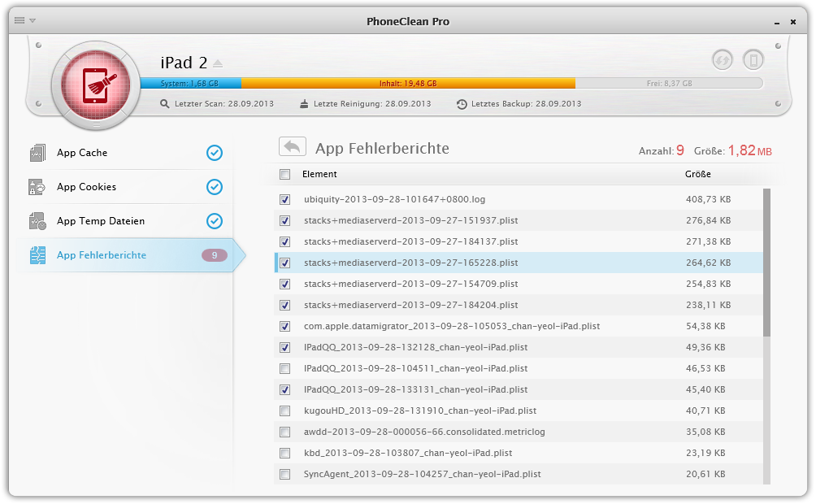Image resolution: width=816 pixels, height=504 pixels.
Task: Click the count badge on App Fehlerberichte
Action: click(215, 255)
